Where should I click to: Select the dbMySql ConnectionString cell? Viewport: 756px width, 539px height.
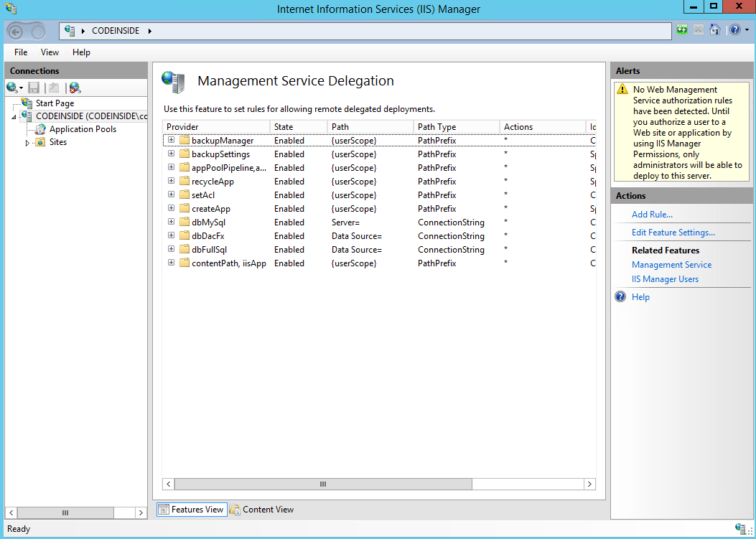pyautogui.click(x=451, y=222)
